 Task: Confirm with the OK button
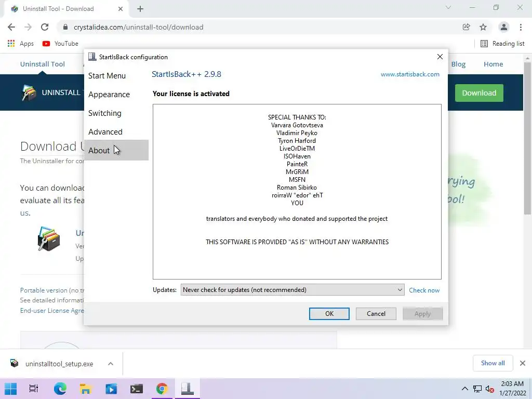(x=329, y=313)
